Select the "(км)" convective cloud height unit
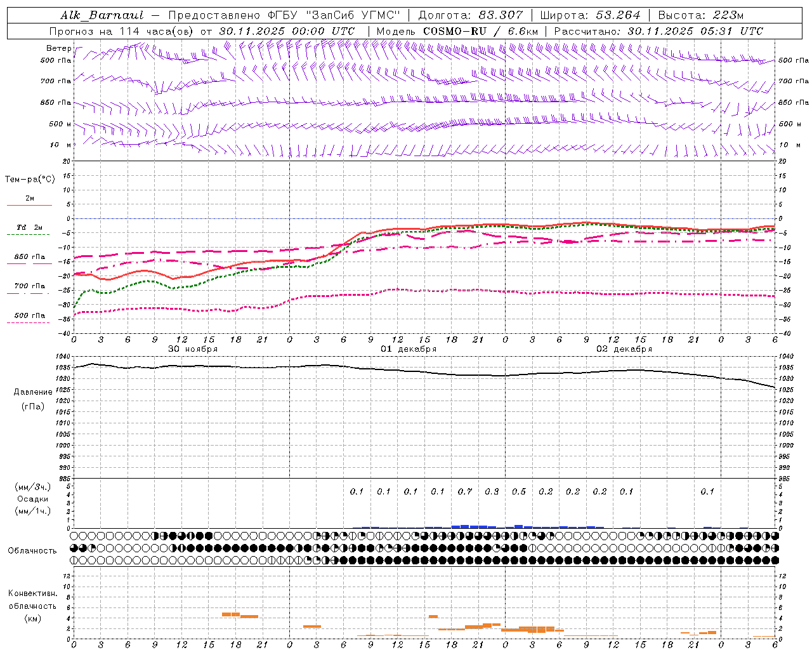 tap(33, 618)
